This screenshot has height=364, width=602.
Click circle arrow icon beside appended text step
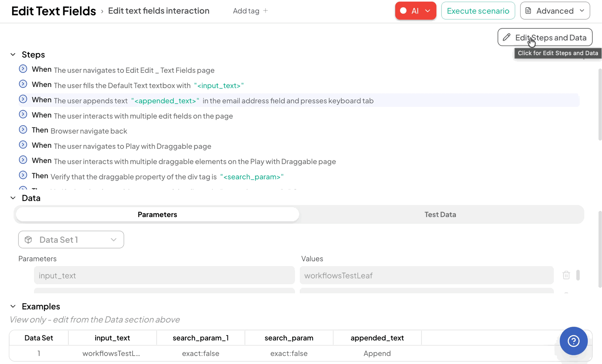coord(23,99)
